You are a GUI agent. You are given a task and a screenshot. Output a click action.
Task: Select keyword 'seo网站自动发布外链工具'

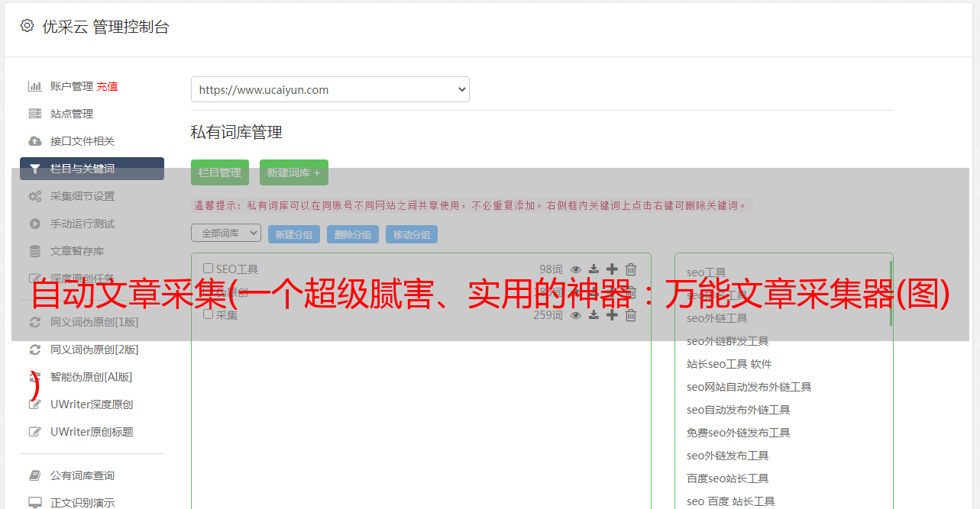pos(749,387)
